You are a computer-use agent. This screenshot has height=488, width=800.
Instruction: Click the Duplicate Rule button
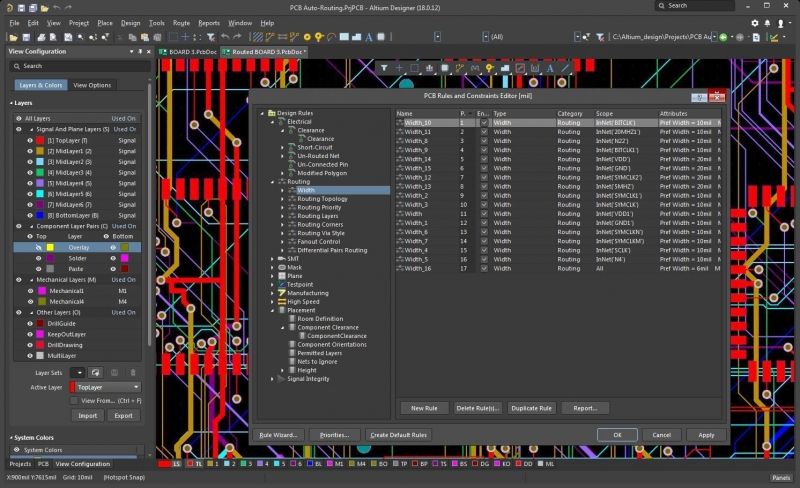tap(531, 408)
